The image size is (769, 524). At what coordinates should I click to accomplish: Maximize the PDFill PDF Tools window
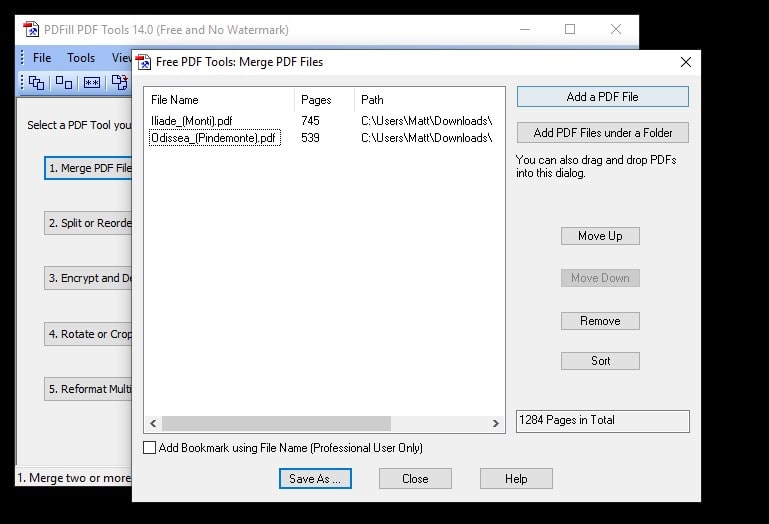570,29
